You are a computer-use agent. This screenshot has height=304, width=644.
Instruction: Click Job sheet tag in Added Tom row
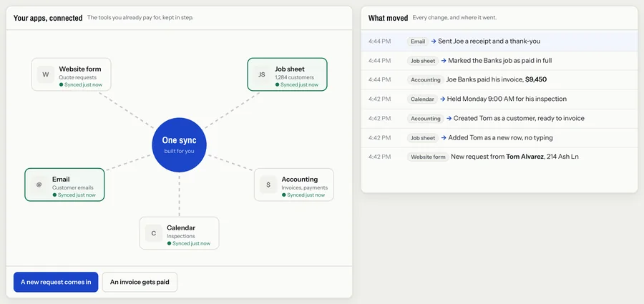(423, 137)
